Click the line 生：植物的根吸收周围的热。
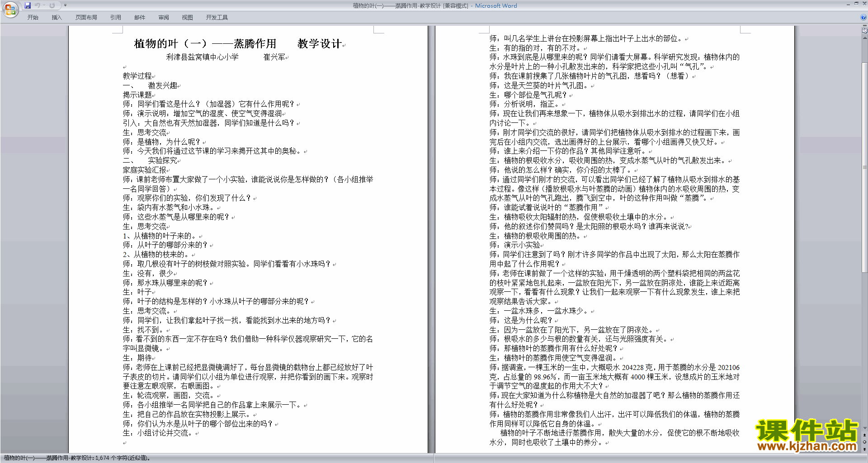Screen dimensions: 868x463 [536, 236]
